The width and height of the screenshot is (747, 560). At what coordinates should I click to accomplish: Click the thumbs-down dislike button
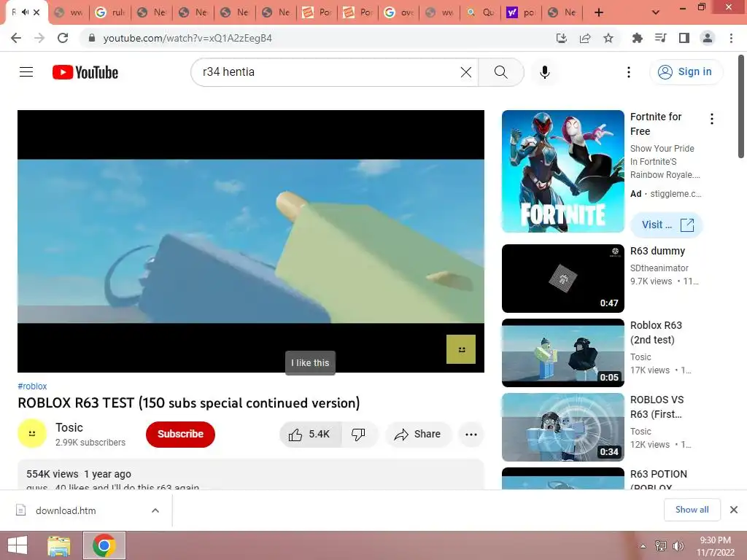(359, 434)
